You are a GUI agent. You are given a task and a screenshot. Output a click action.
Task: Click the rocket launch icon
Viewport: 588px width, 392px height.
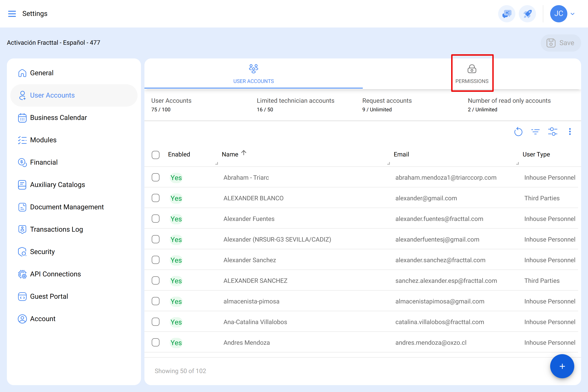tap(527, 14)
